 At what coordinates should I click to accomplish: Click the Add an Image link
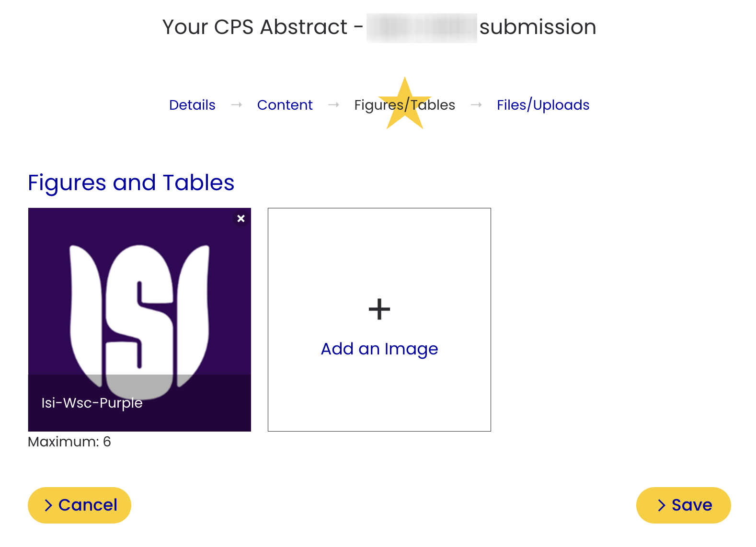[379, 349]
